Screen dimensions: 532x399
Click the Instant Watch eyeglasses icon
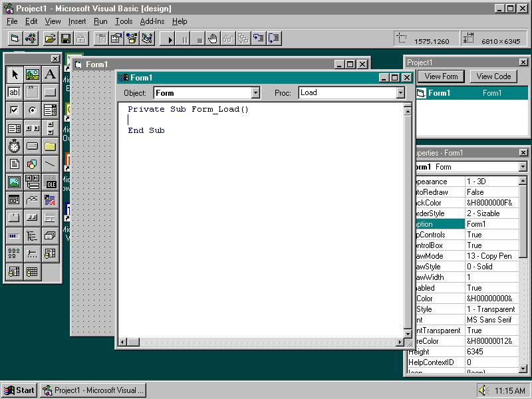(x=227, y=39)
